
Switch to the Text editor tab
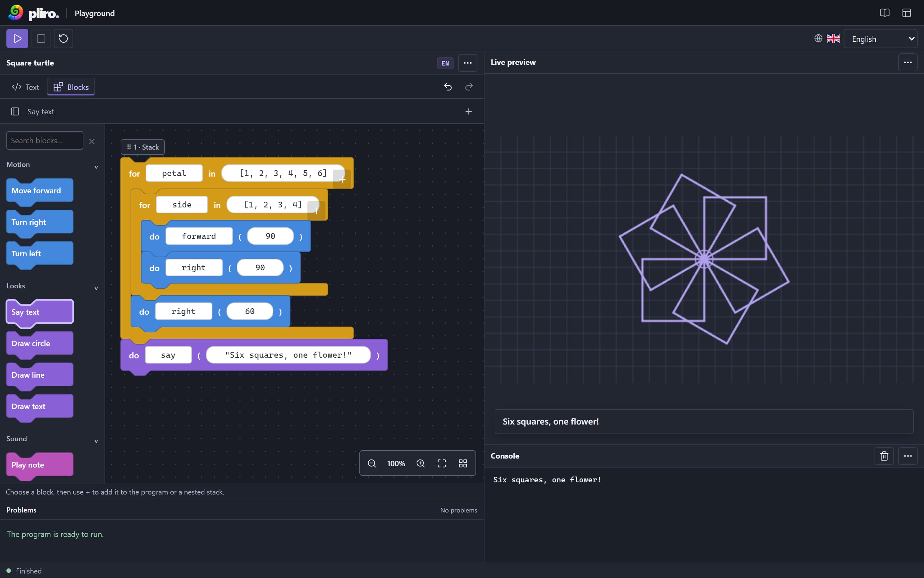[26, 87]
